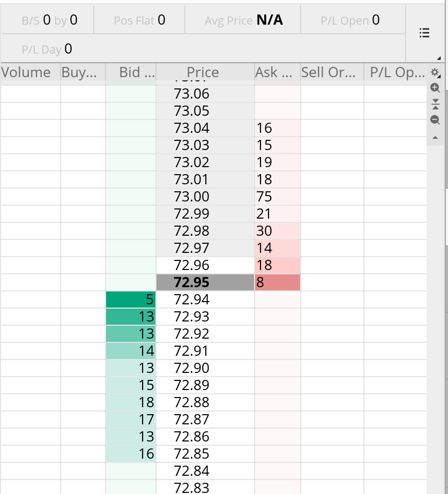448x494 pixels.
Task: Center the ladder on current price
Action: click(435, 104)
